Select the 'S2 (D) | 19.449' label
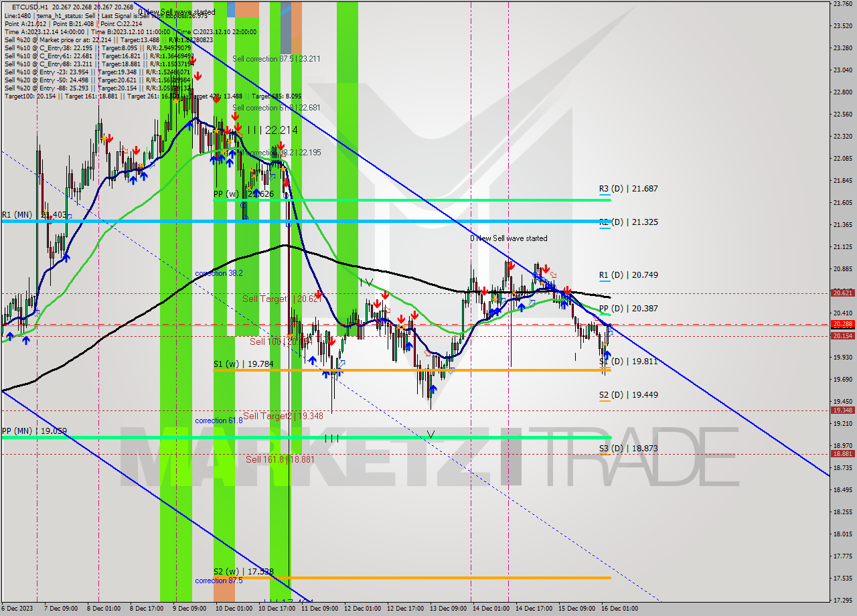857x616 pixels. [628, 395]
